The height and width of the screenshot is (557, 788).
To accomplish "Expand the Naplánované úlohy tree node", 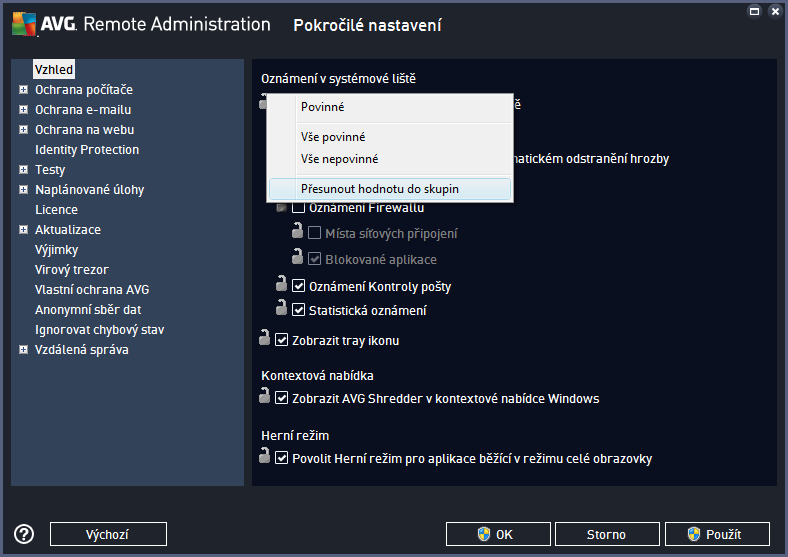I will tap(23, 190).
